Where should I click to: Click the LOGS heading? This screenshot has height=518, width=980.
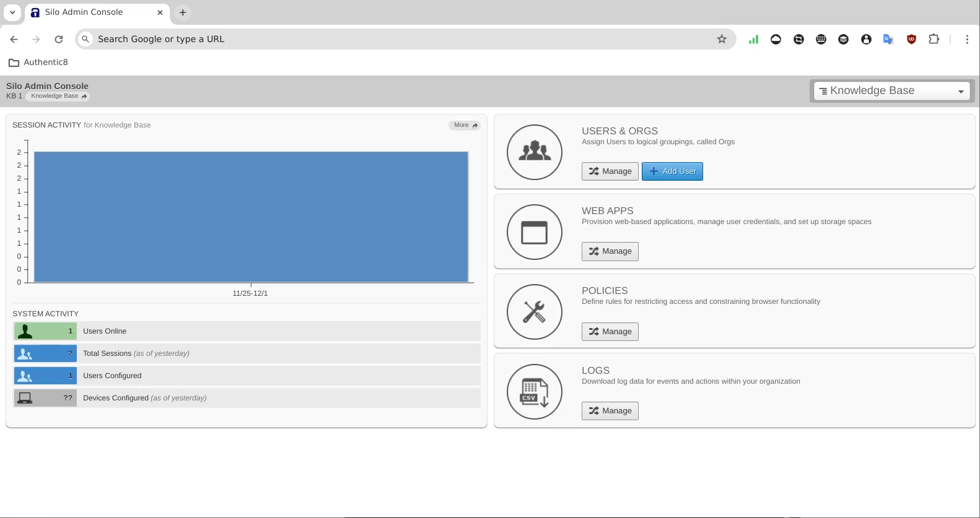pos(595,371)
